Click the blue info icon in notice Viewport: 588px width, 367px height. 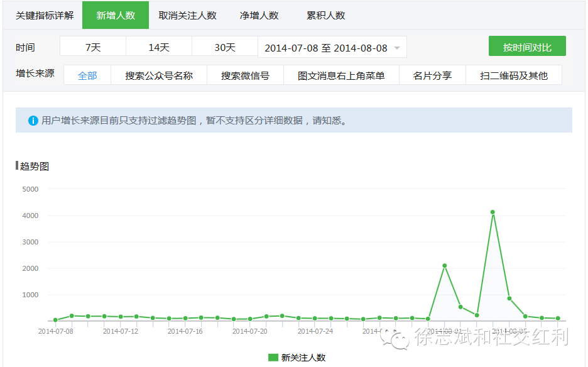pyautogui.click(x=33, y=121)
